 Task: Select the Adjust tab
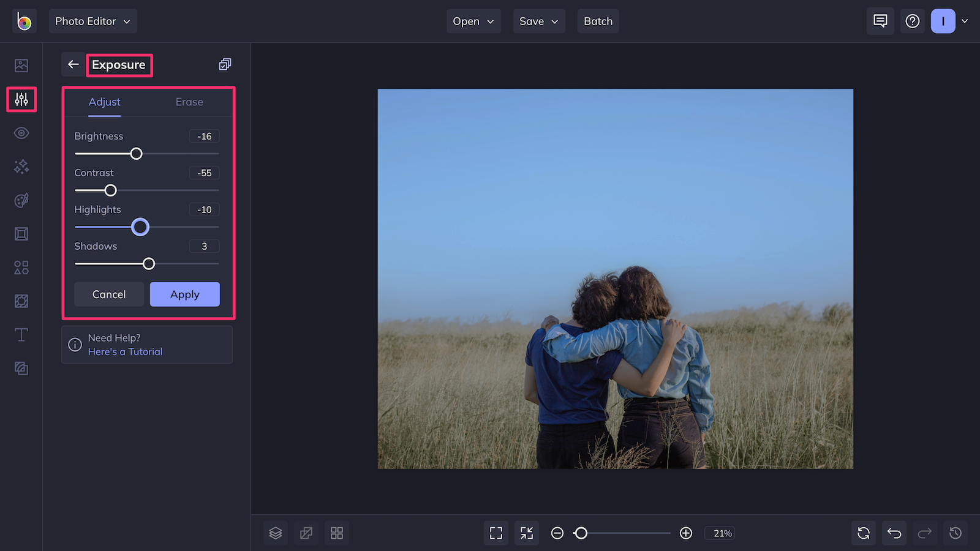click(105, 102)
